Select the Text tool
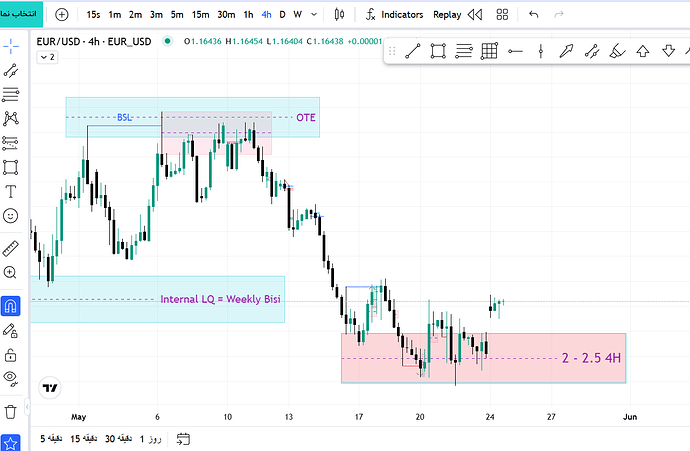 [11, 192]
